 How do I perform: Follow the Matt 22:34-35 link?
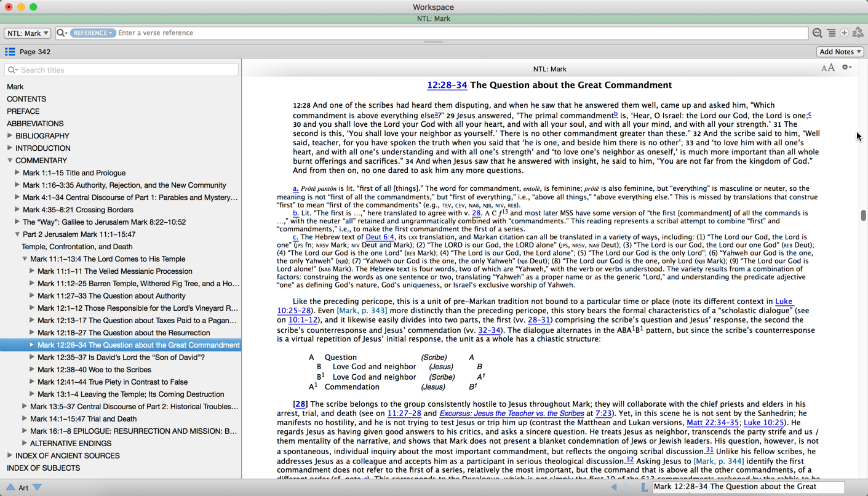click(712, 423)
